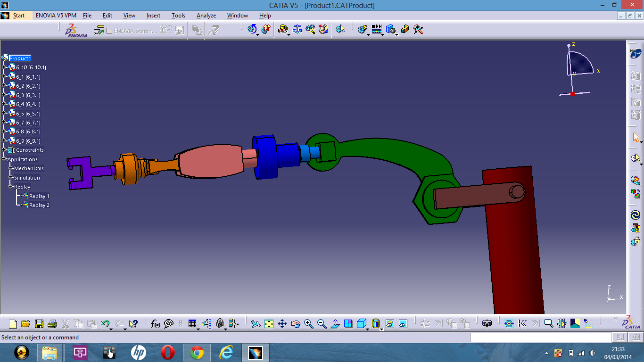Click the Normal View icon
This screenshot has height=362, width=644.
pos(335,324)
